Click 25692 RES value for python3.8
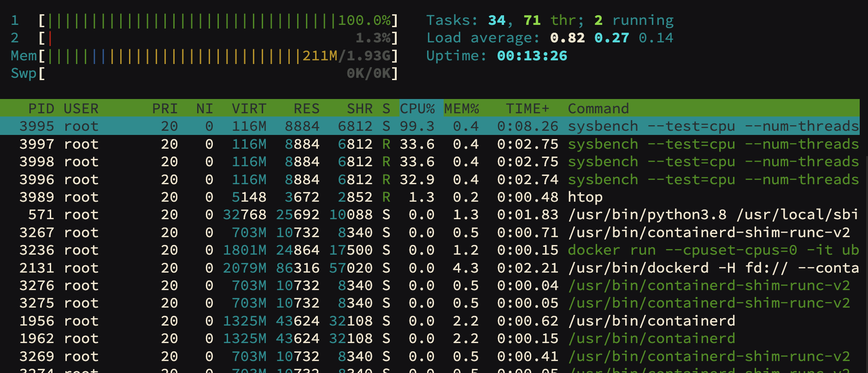Viewport: 868px width, 373px height. point(298,215)
